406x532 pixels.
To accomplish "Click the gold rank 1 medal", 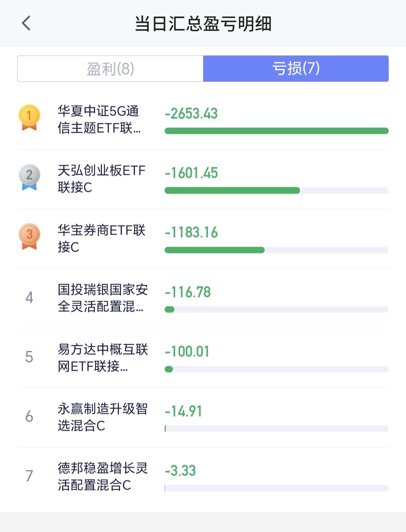I will coord(29,118).
